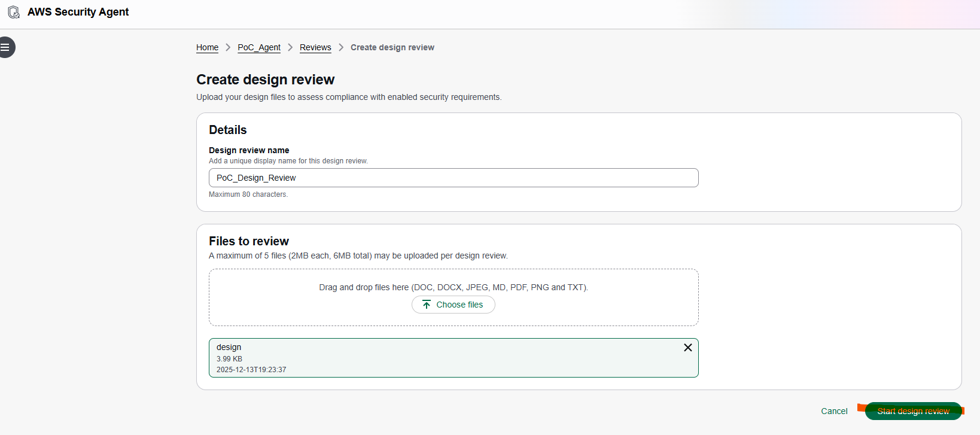Click the 'Add a unique display name' hint
This screenshot has height=435, width=980.
point(288,161)
